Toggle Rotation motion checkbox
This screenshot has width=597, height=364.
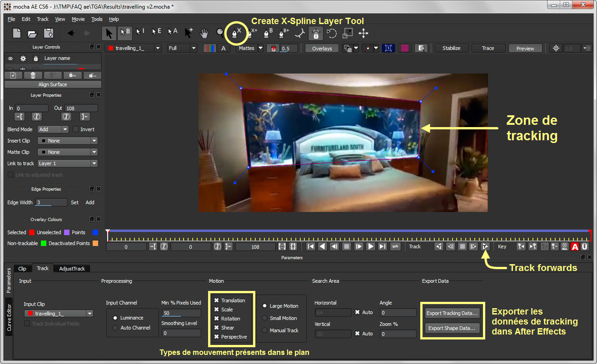tap(217, 319)
